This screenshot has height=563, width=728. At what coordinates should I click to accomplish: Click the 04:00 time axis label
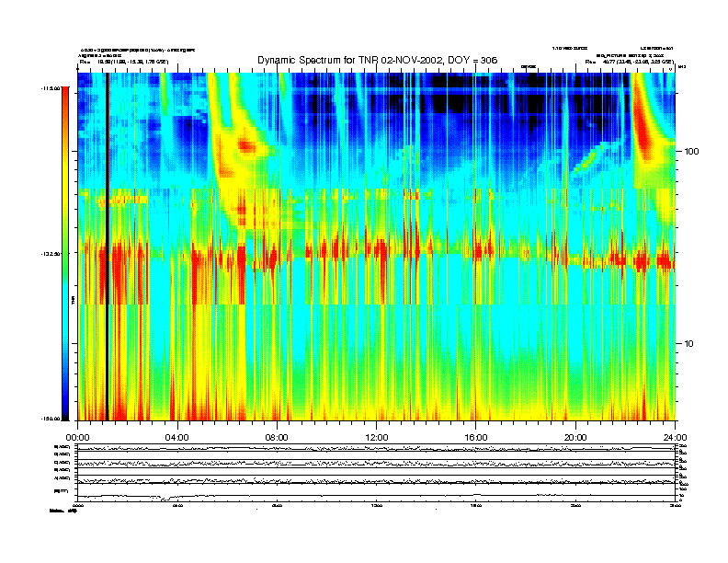pos(177,438)
